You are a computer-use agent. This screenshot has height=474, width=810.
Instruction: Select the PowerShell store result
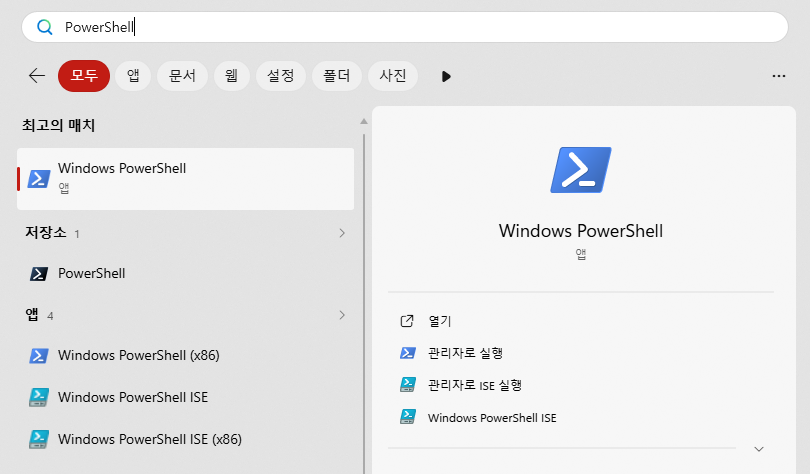tap(185, 274)
